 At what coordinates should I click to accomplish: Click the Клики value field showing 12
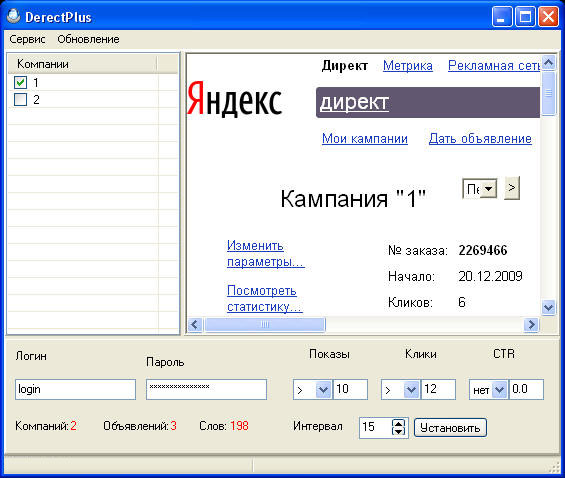pos(439,389)
